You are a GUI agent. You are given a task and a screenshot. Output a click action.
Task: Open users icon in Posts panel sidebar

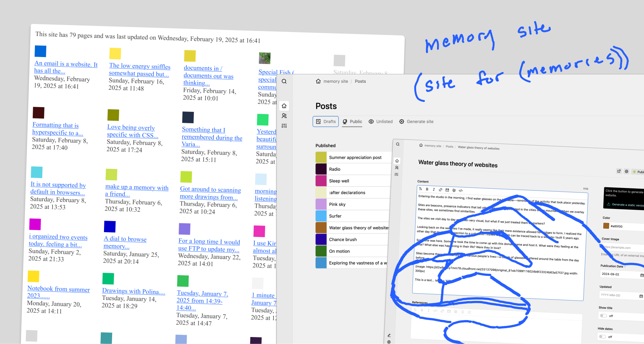(x=284, y=116)
